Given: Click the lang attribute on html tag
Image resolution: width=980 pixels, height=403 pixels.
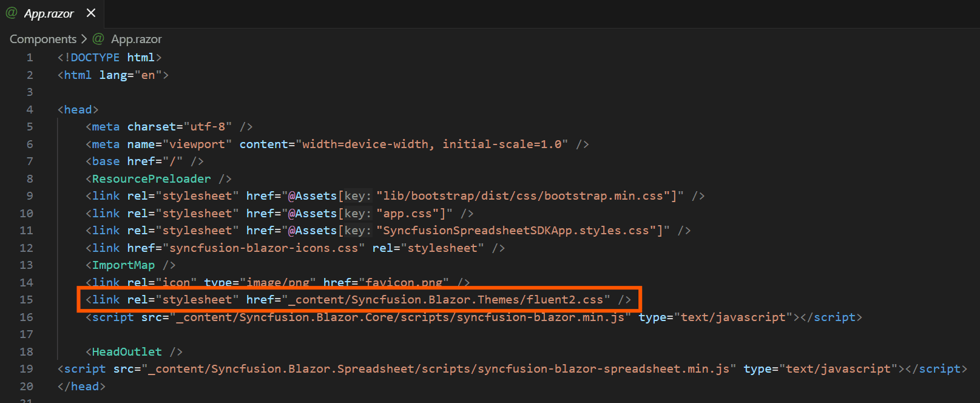Looking at the screenshot, I should [x=113, y=75].
